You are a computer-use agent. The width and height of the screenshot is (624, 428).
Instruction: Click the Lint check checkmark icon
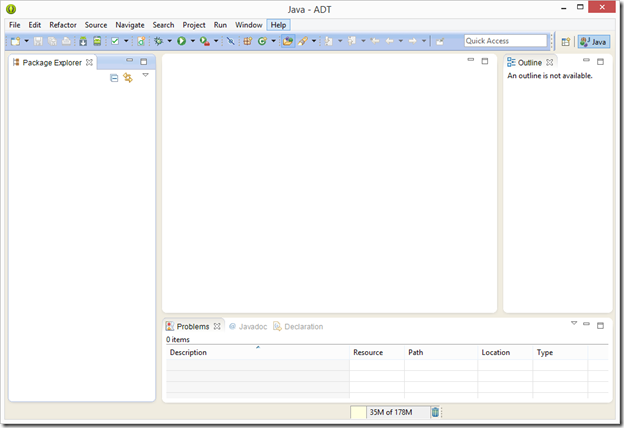(115, 41)
